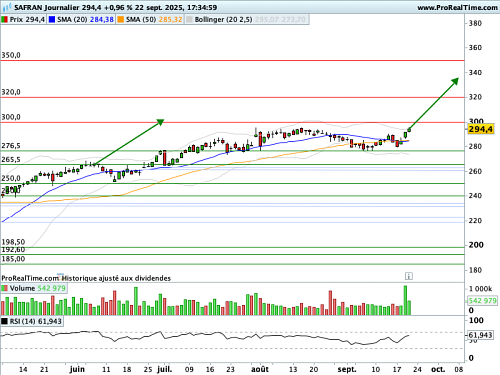Select the Volume 542 979 indicator label
Viewport: 500px width, 375px height.
coord(34,288)
